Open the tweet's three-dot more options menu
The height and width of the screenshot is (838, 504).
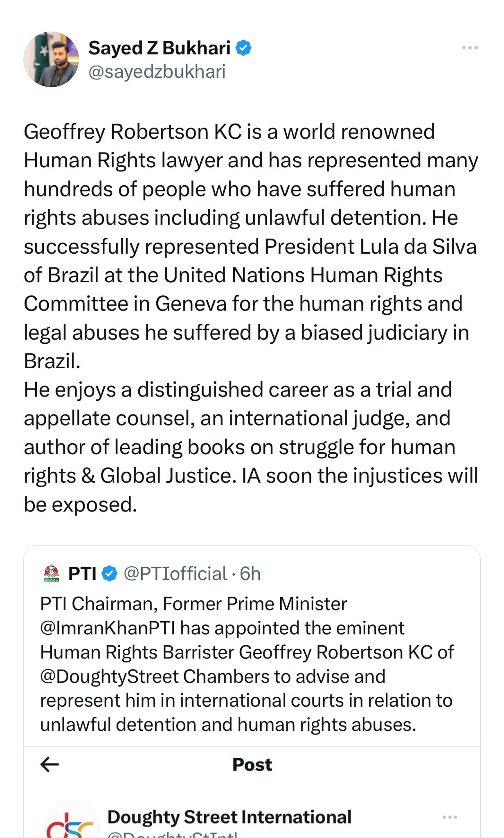tap(470, 48)
